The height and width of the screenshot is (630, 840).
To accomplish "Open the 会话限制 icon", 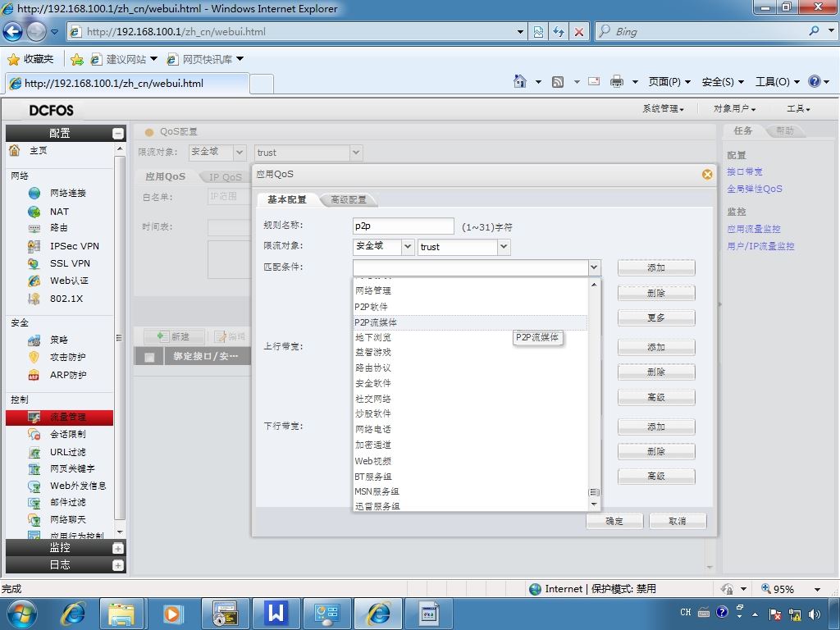I will pos(34,434).
